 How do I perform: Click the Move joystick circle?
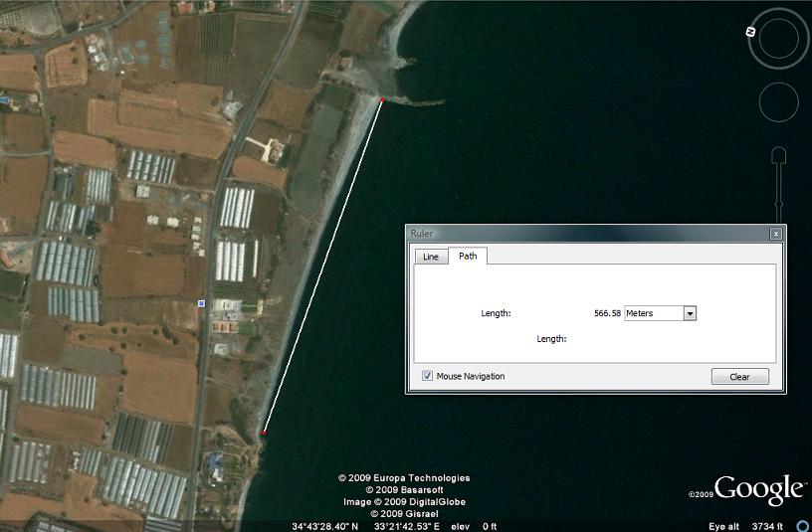(x=779, y=102)
